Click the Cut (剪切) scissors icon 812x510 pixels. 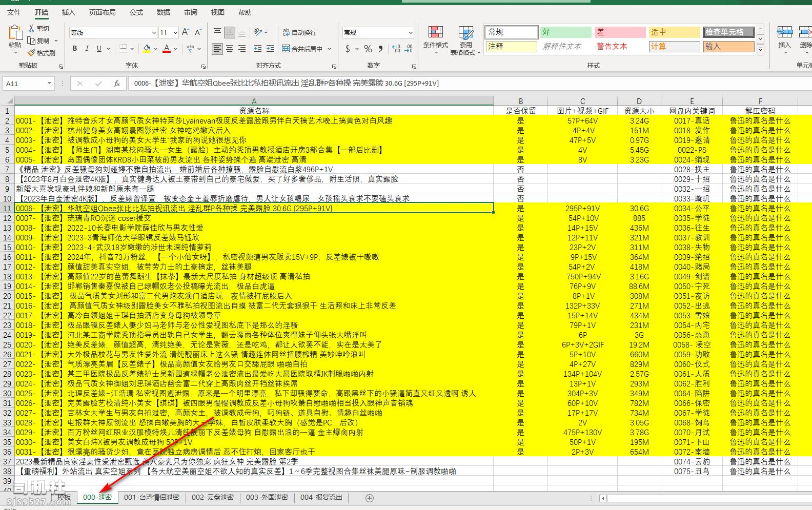[x=32, y=29]
